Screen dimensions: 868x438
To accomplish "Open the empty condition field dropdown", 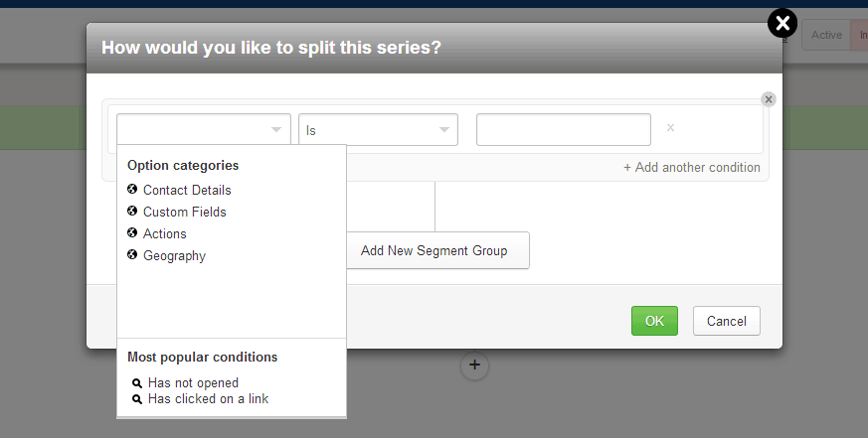I will [x=204, y=130].
